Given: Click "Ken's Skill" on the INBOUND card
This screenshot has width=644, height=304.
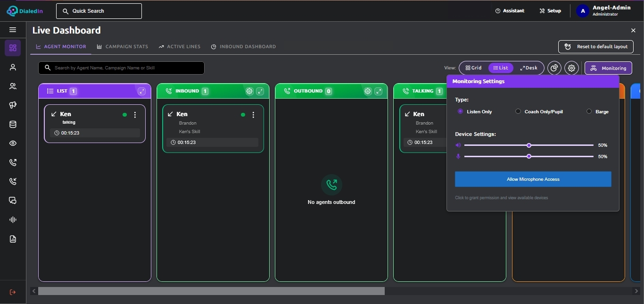Looking at the screenshot, I should [190, 132].
